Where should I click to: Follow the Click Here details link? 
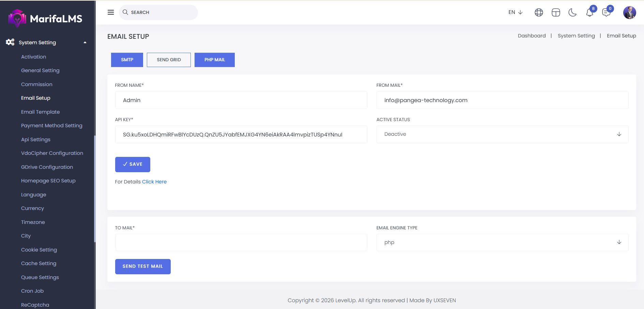154,182
